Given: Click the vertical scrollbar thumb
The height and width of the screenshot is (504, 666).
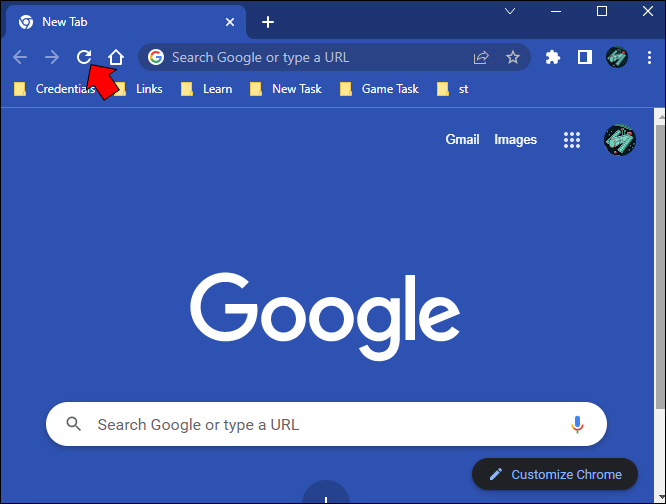Looking at the screenshot, I should pos(660,267).
